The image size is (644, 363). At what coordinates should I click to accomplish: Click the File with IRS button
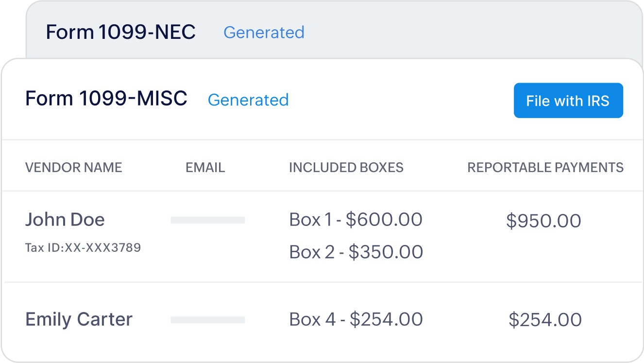[x=568, y=101]
